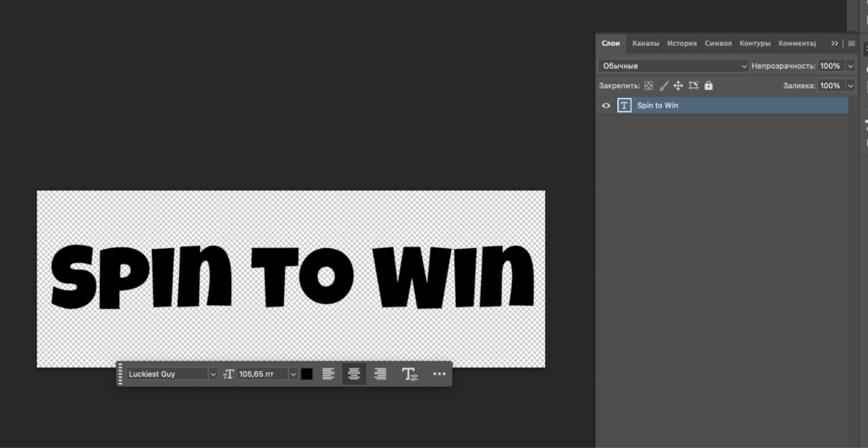
Task: Toggle center align text button
Action: [354, 373]
